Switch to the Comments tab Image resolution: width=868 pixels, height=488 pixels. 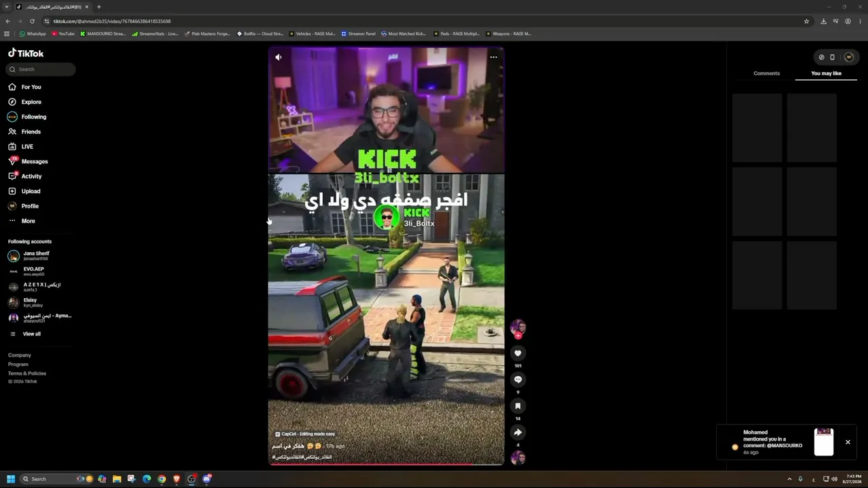766,73
